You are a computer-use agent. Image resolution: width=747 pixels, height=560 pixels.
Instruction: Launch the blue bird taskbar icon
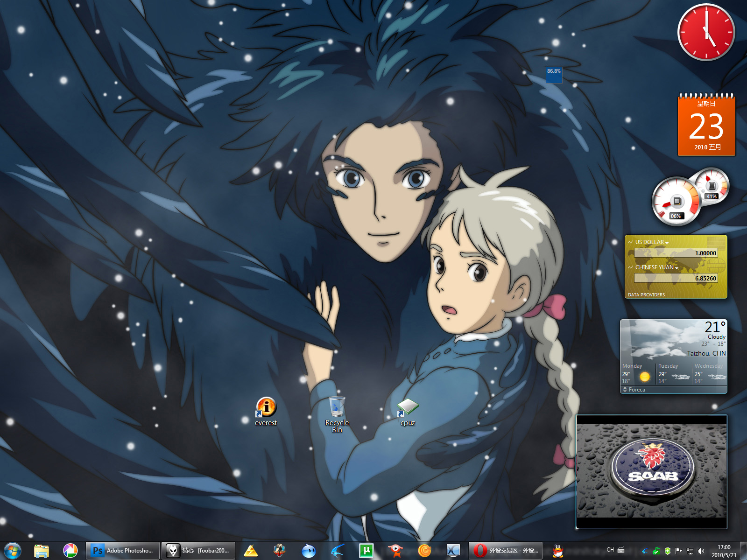coord(337,551)
